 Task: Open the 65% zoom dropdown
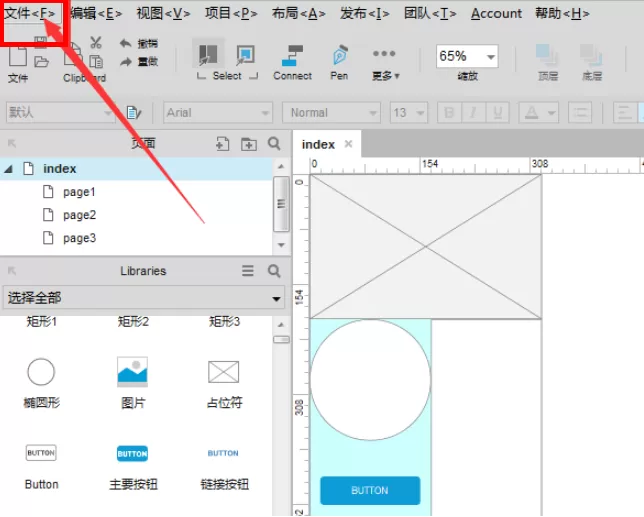coord(491,57)
